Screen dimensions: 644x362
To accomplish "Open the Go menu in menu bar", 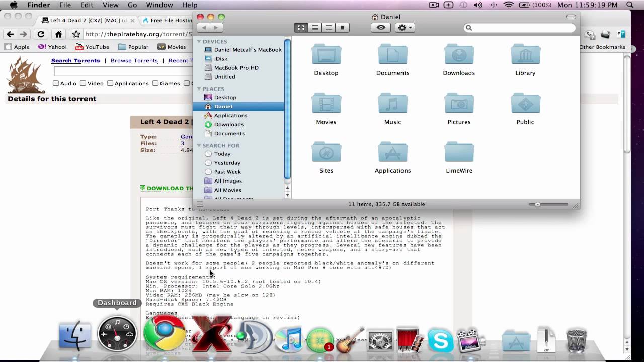I will pos(132,5).
